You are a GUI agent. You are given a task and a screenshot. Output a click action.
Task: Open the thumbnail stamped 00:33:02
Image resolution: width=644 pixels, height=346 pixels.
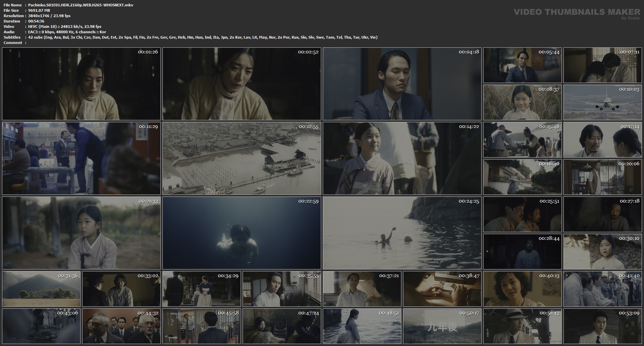point(121,289)
